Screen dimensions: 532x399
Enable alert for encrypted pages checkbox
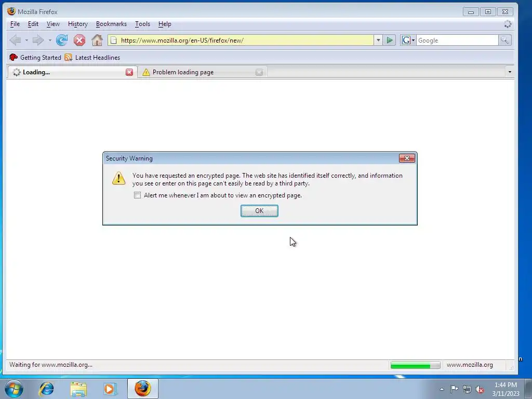(137, 195)
